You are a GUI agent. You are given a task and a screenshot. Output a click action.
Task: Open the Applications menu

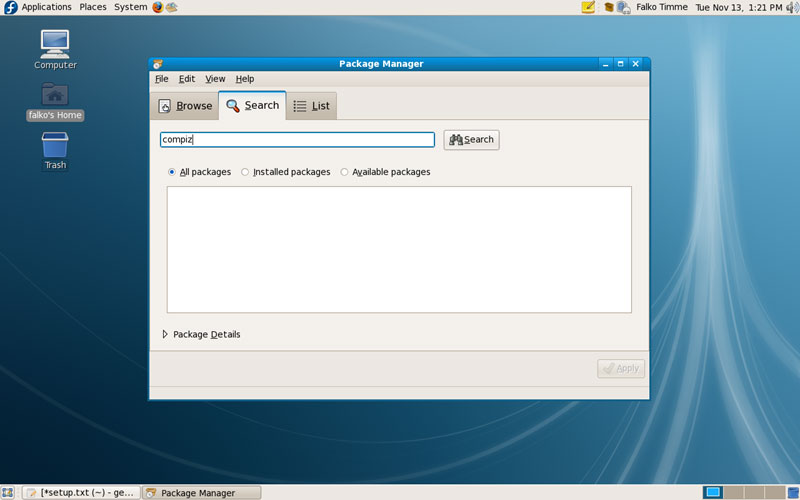coord(46,7)
